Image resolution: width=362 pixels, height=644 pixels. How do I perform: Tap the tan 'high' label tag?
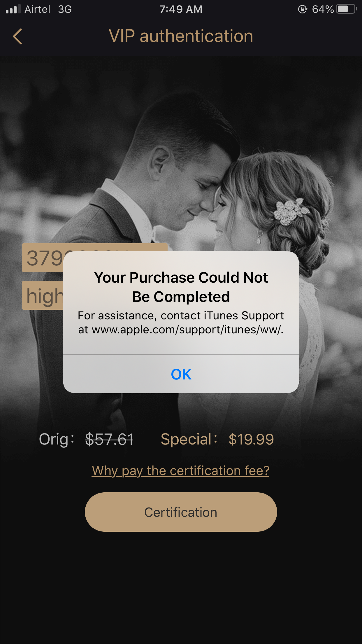point(43,295)
